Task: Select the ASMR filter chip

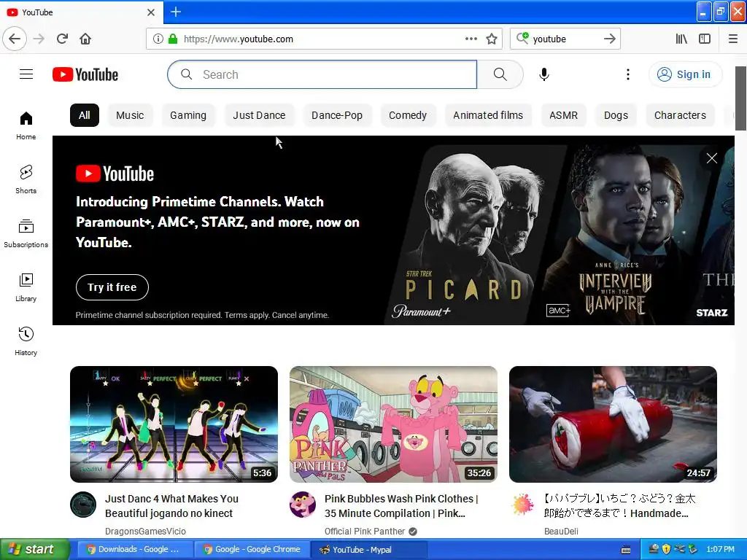Action: [564, 115]
